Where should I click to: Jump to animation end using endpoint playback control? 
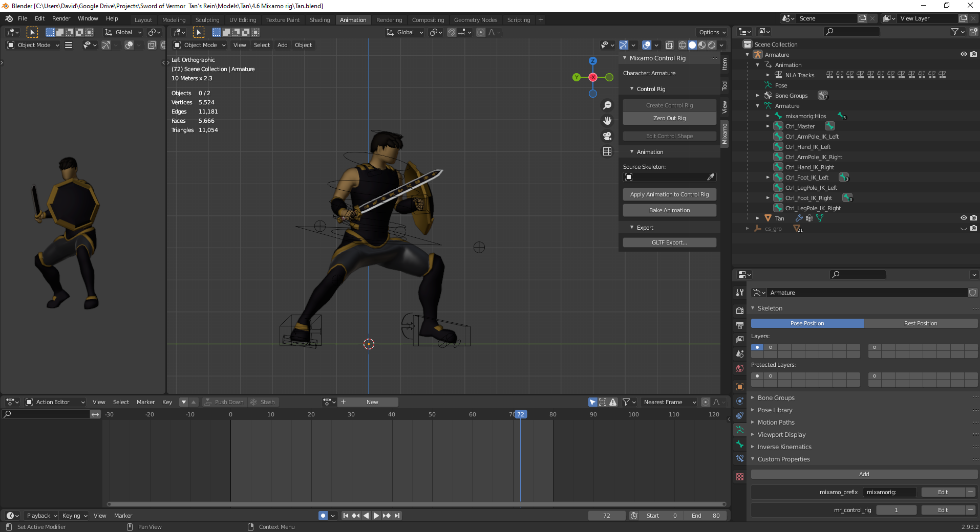tap(398, 516)
